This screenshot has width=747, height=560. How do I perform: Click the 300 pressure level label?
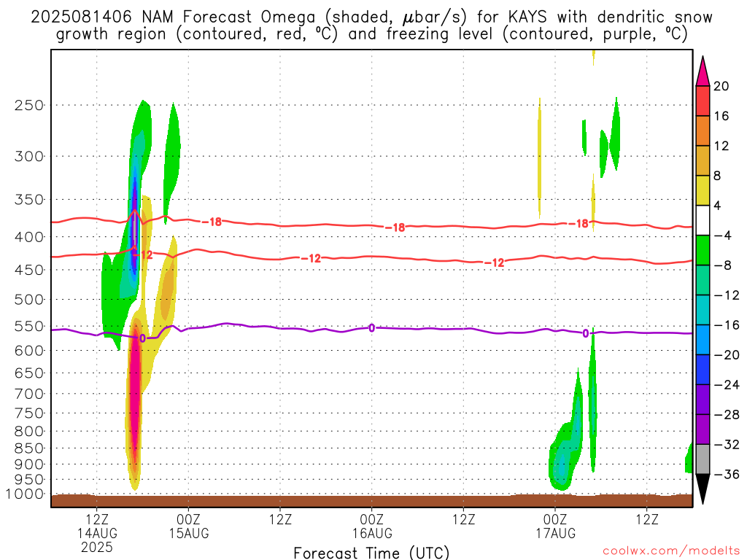(29, 156)
